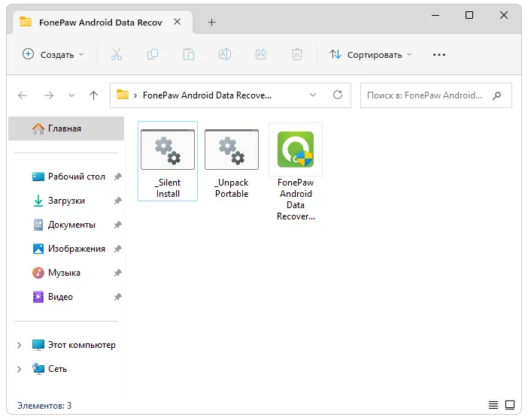Open the Создать dropdown menu
The image size is (528, 420).
tap(53, 55)
